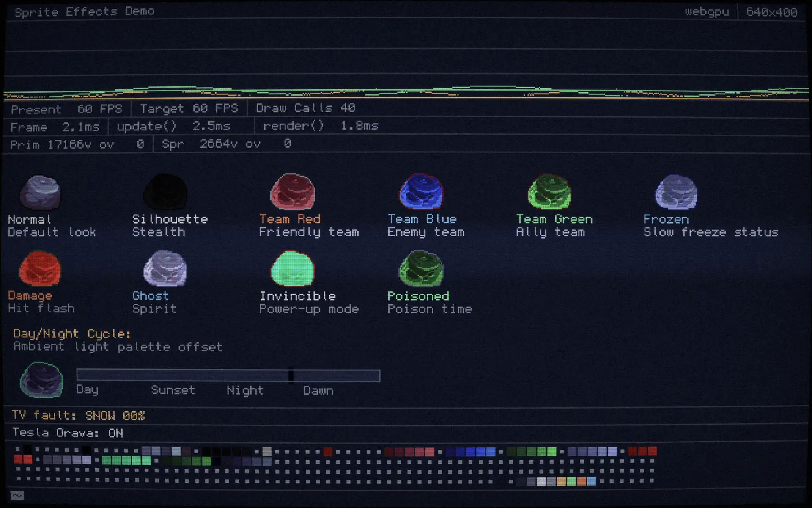This screenshot has height=508, width=812.
Task: Select the Frozen status sprite
Action: [x=676, y=192]
